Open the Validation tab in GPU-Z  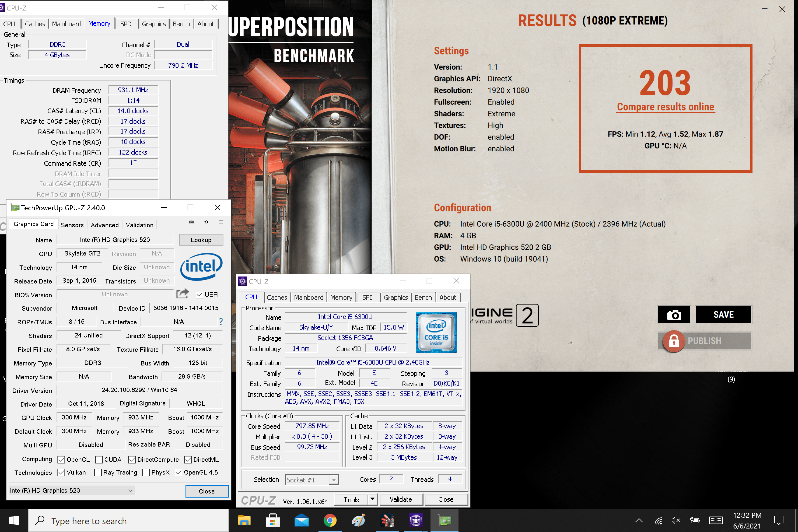coord(139,225)
